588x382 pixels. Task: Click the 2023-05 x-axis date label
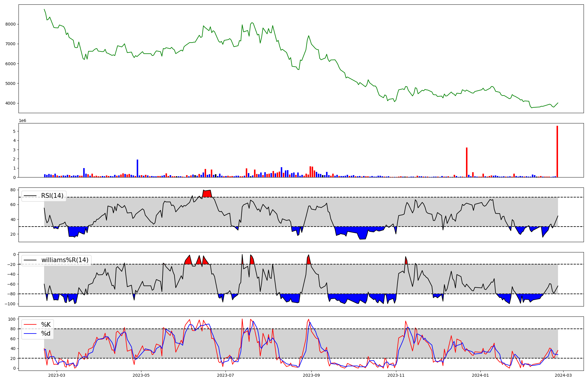pos(141,375)
